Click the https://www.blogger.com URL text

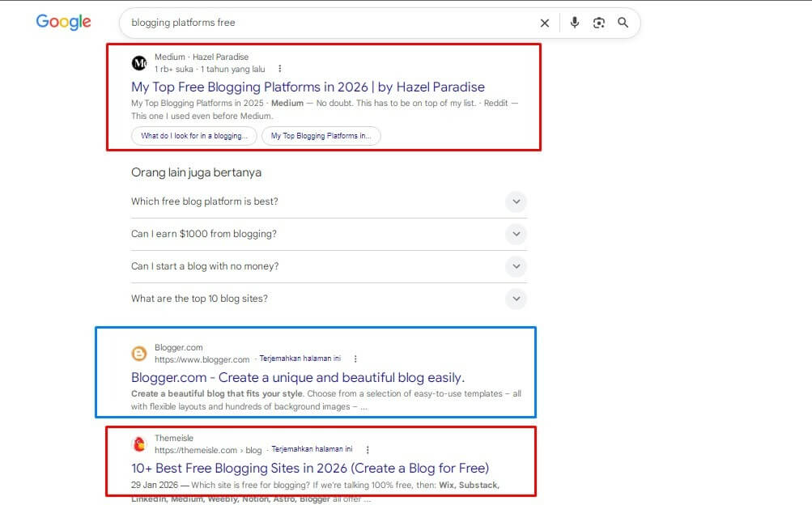point(202,359)
